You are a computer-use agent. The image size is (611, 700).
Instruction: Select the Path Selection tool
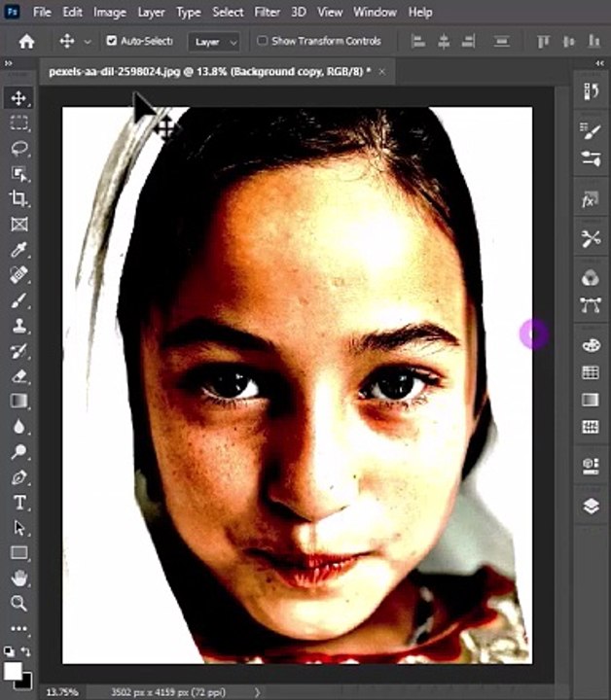[18, 528]
